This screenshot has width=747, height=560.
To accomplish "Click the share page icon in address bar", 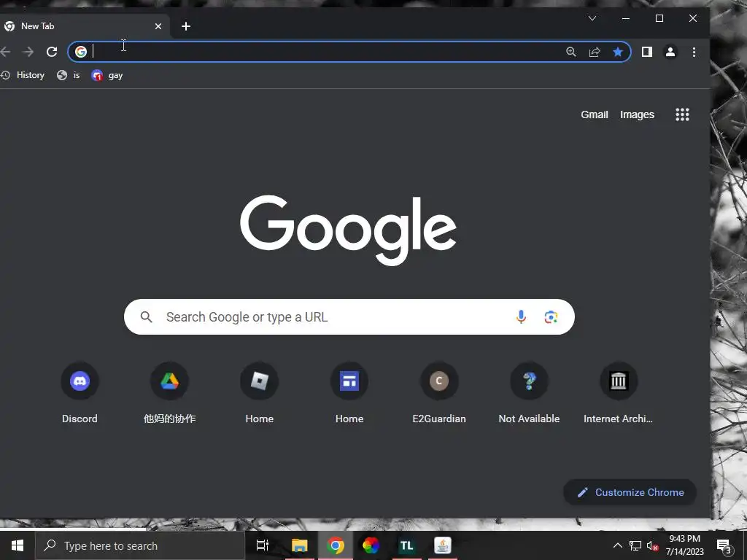I will pyautogui.click(x=594, y=52).
